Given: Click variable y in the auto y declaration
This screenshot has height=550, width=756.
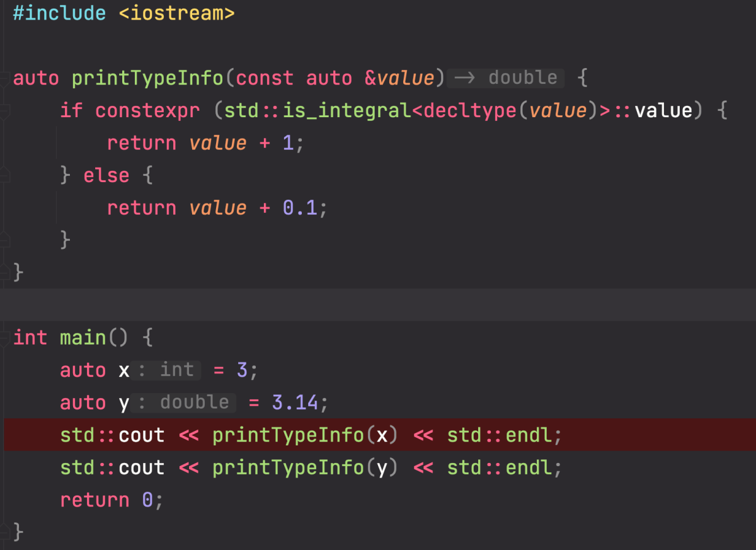Looking at the screenshot, I should point(123,403).
